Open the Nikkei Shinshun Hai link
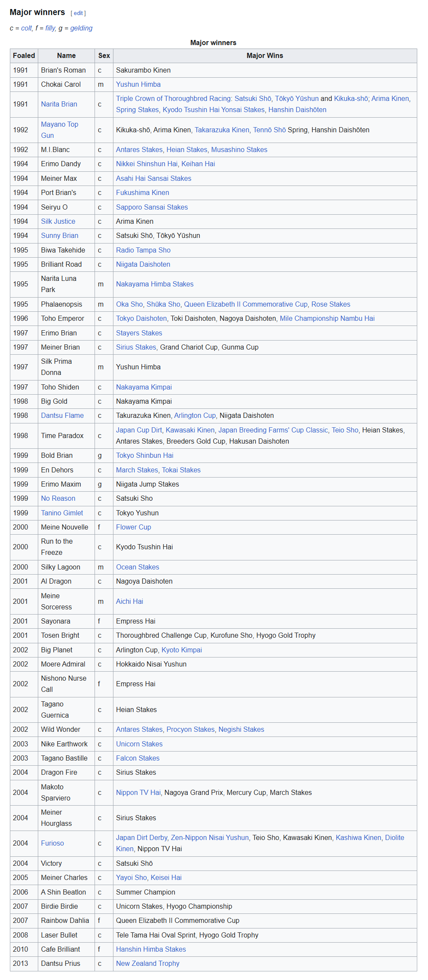Screen dimensions: 428x980 (x=147, y=164)
